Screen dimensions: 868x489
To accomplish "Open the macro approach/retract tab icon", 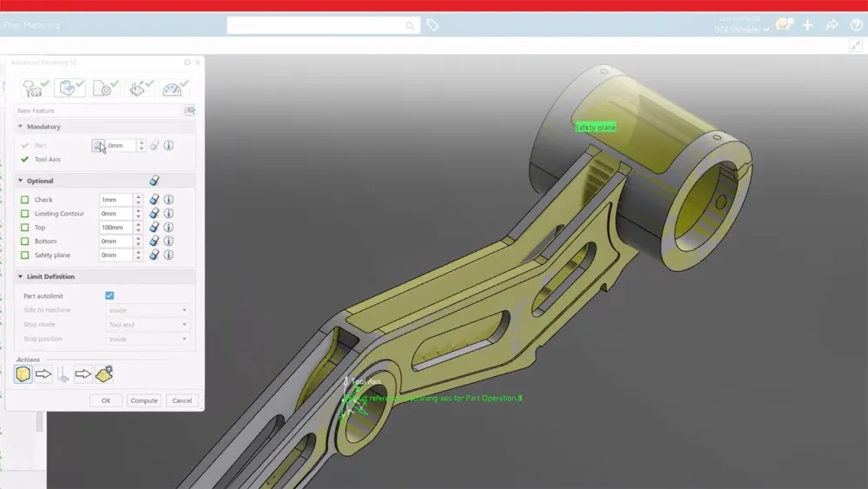I will pyautogui.click(x=139, y=89).
